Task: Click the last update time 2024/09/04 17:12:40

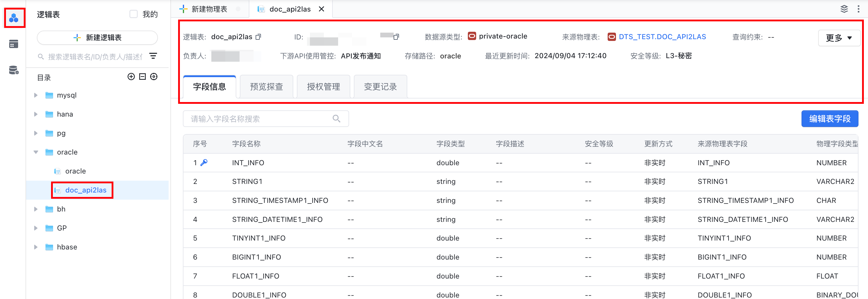Action: coord(571,55)
